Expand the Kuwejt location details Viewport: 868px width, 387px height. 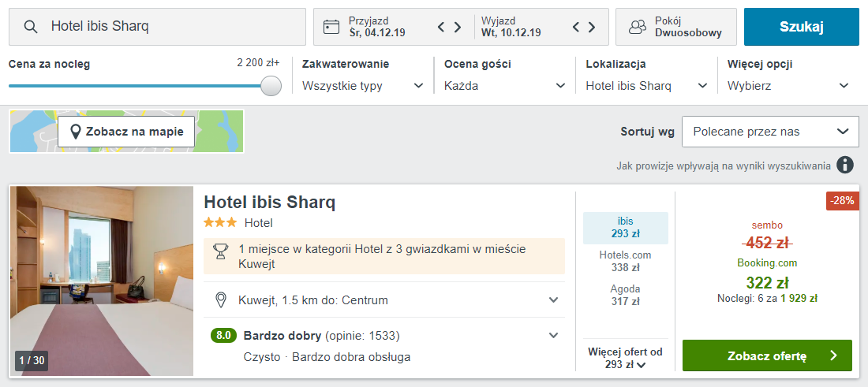click(x=554, y=300)
